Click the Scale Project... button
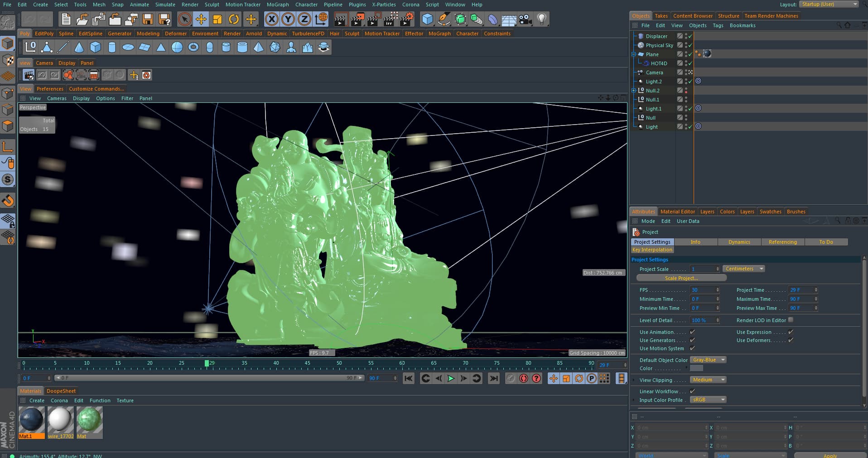868x458 pixels. pyautogui.click(x=681, y=278)
